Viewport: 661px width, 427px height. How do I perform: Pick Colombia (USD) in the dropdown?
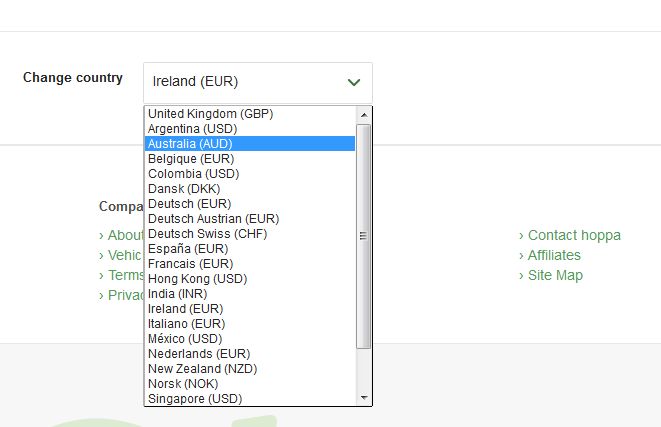pos(250,174)
